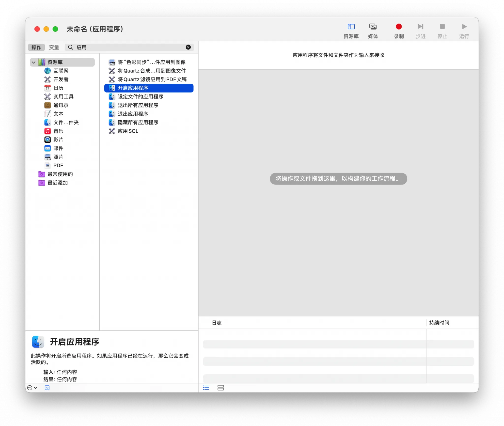Start recording with the 录制 button
Image resolution: width=504 pixels, height=426 pixels.
coord(399,30)
